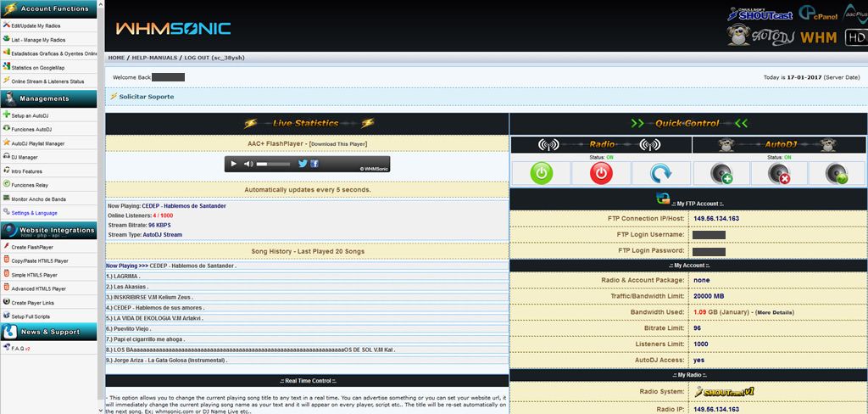
Task: Play the AAC+ FlashPlayer stream
Action: (233, 164)
